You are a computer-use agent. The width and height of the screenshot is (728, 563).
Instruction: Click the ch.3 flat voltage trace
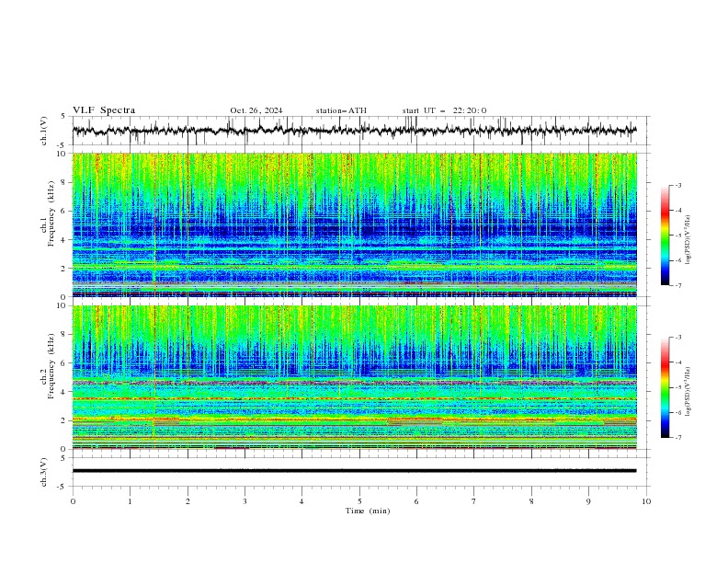[354, 471]
